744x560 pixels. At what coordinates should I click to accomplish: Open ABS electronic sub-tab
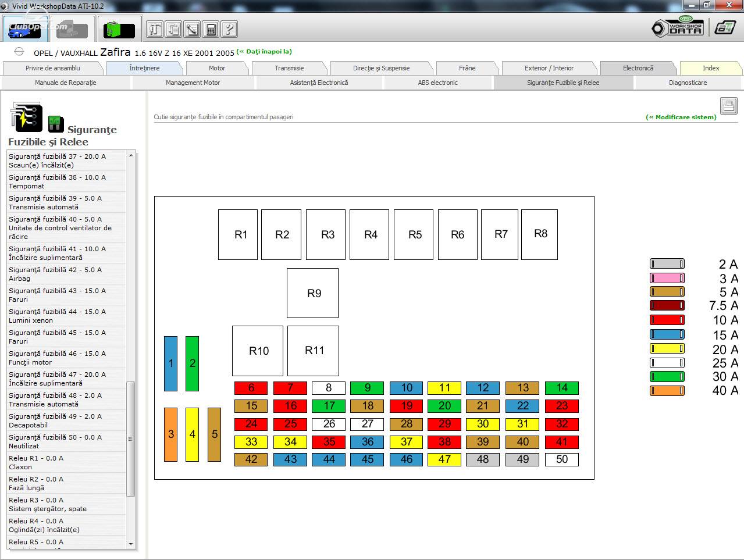pyautogui.click(x=437, y=83)
